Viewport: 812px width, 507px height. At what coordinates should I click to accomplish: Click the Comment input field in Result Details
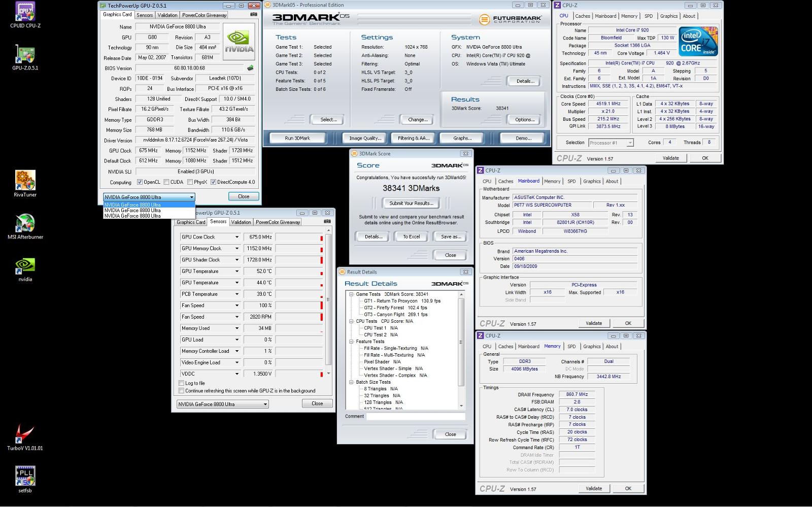(416, 416)
